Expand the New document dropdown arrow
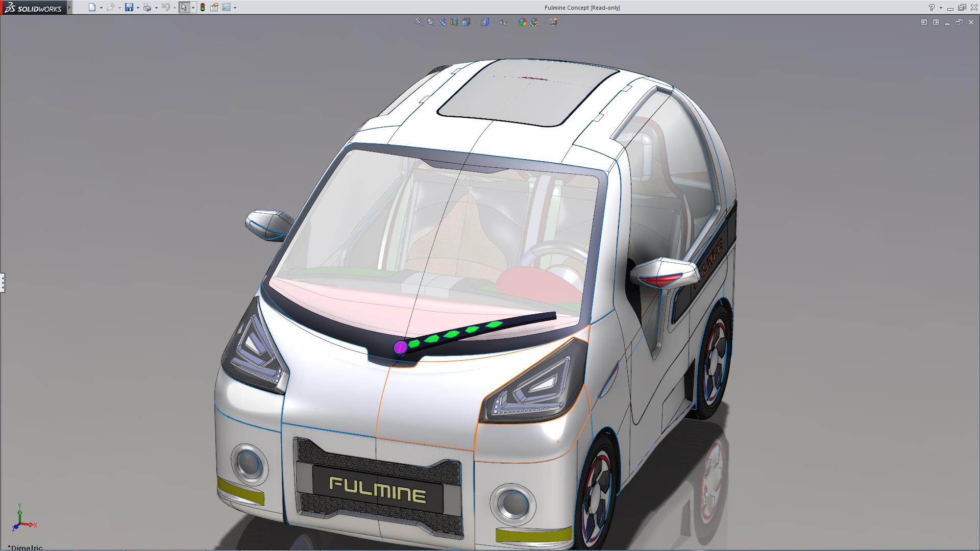Image resolution: width=980 pixels, height=551 pixels. pyautogui.click(x=101, y=8)
